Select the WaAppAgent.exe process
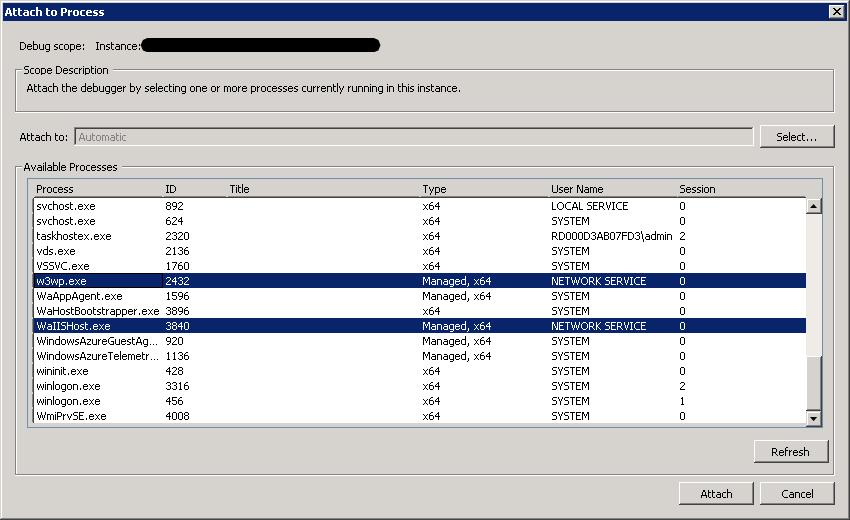 click(420, 296)
